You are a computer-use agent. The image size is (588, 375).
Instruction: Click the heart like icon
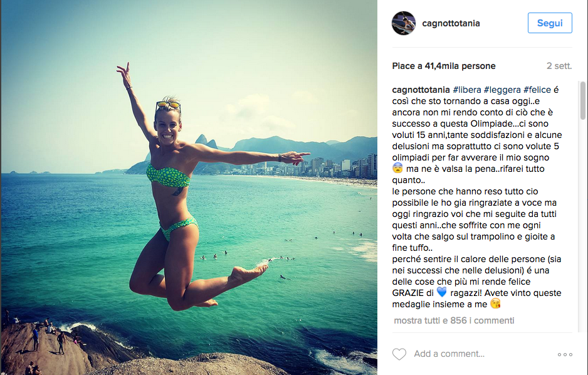tap(399, 354)
